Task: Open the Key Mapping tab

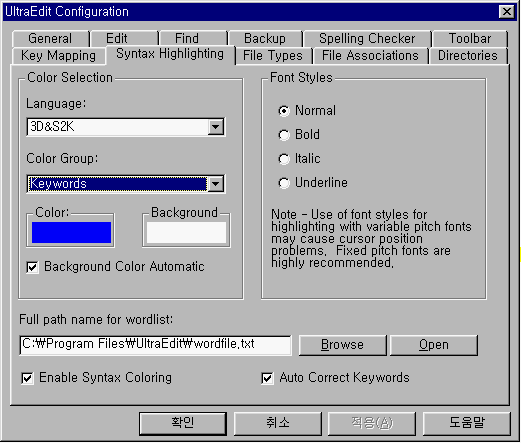Action: 58,56
